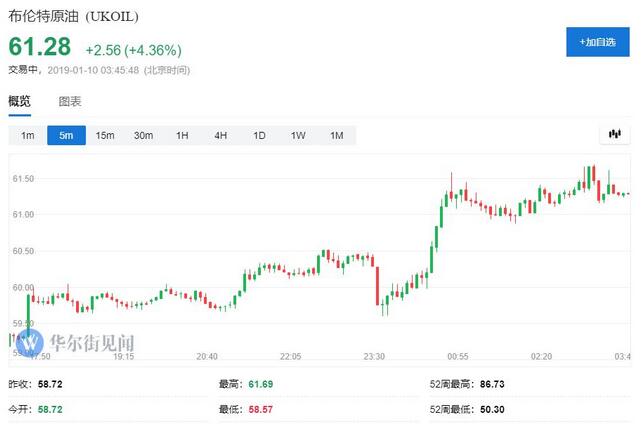Switch chart to 1M monthly interval
The height and width of the screenshot is (430, 642).
(337, 135)
